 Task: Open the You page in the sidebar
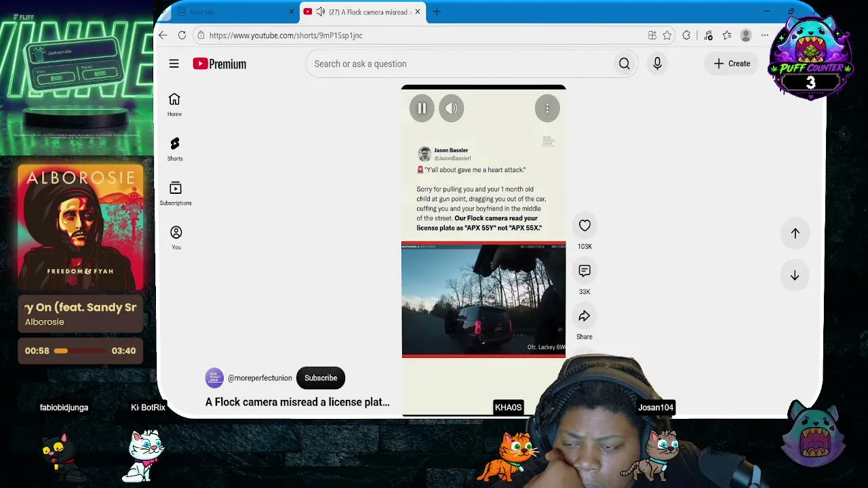[x=176, y=238]
